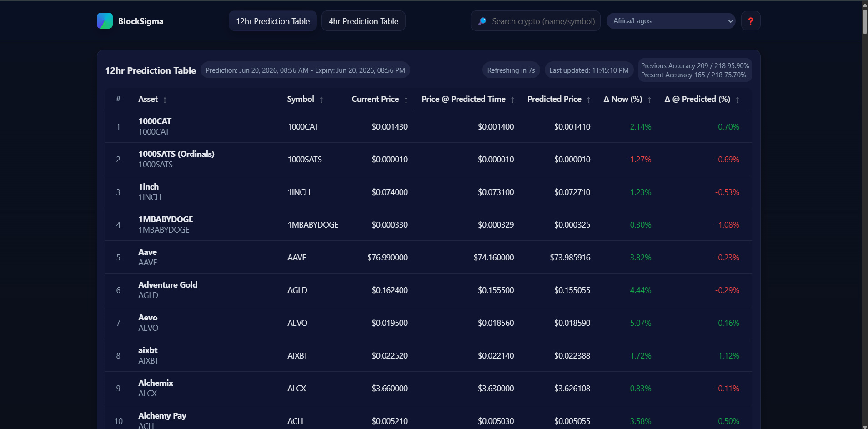The width and height of the screenshot is (868, 429).
Task: Click the -1.08% delta predicted value
Action: 727,224
